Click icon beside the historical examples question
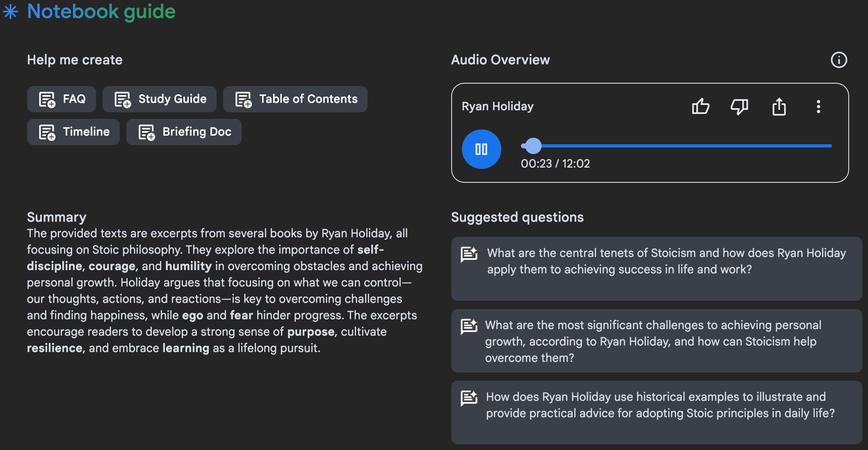Image resolution: width=868 pixels, height=450 pixels. (469, 398)
